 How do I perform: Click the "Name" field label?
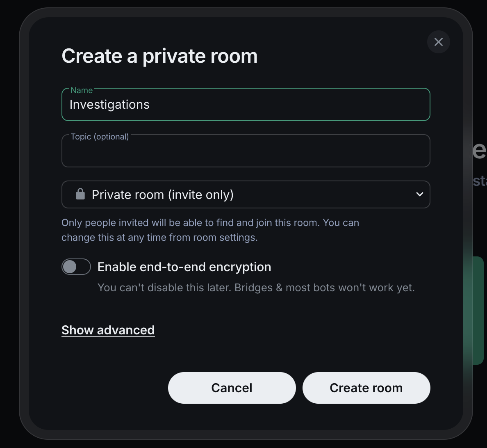[81, 90]
